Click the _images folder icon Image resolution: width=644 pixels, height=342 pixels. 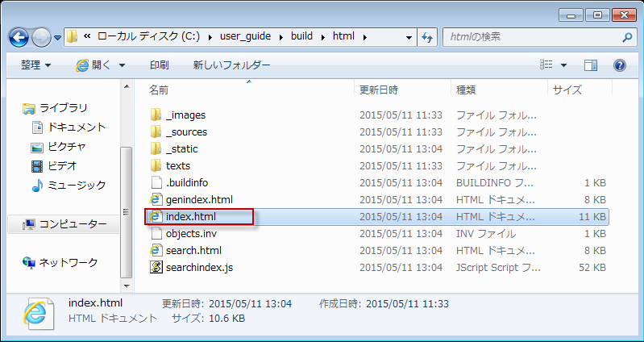coord(156,115)
